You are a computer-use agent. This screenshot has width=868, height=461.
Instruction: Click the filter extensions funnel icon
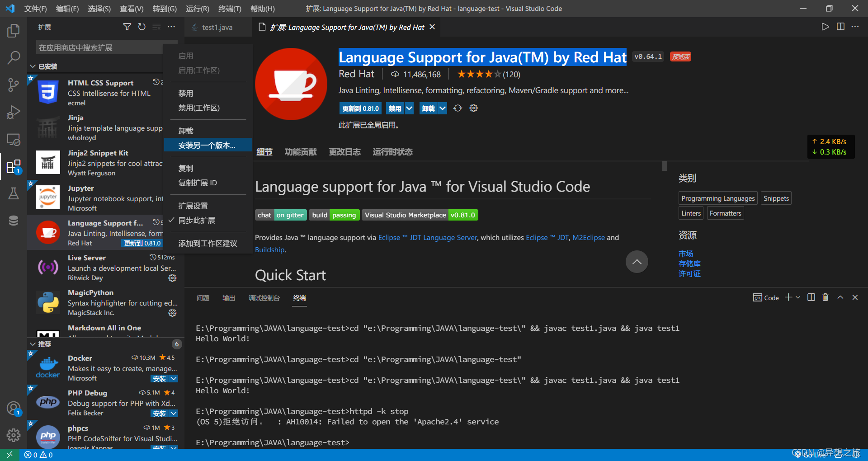(127, 27)
